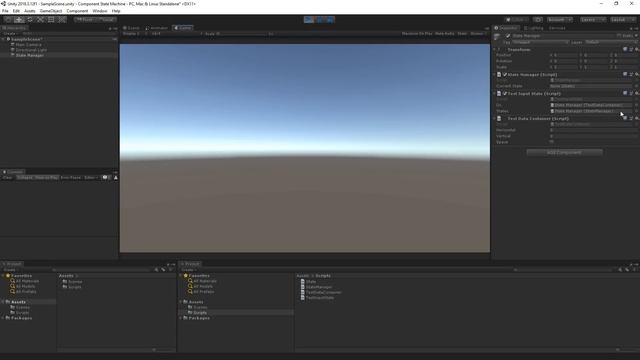
Task: Click Clear in the Console
Action: (x=8, y=178)
